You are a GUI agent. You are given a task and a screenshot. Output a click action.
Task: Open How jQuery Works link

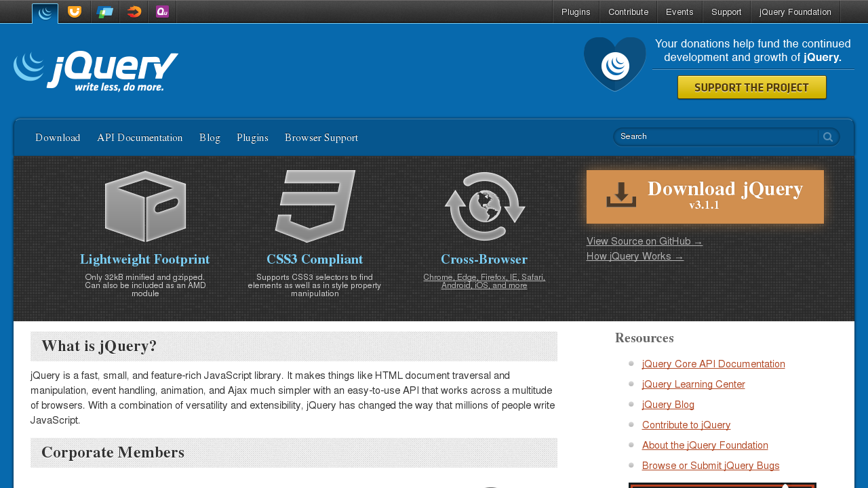635,256
